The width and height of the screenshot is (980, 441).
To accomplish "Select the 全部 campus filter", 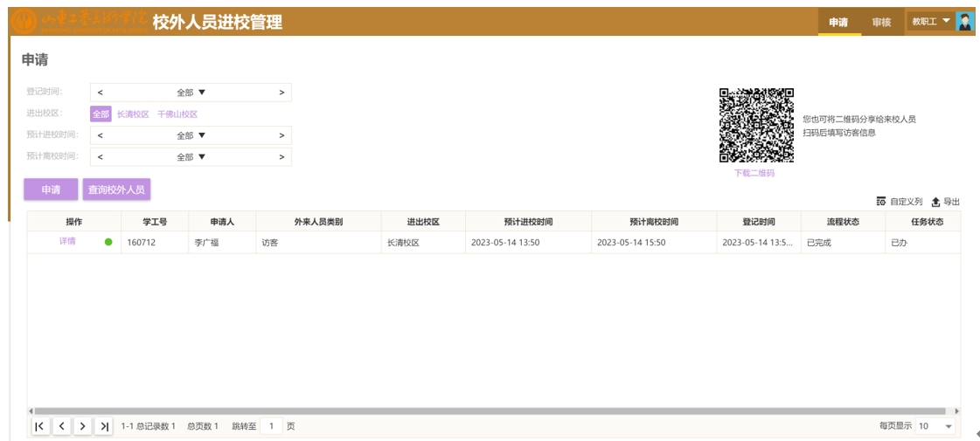I will click(x=101, y=114).
